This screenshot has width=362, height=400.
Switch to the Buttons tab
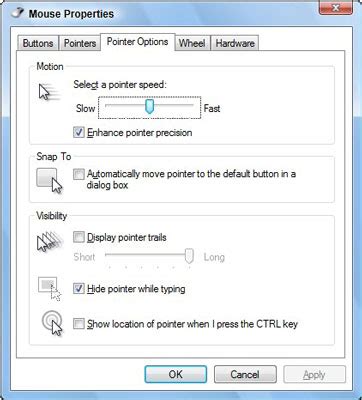click(x=38, y=43)
